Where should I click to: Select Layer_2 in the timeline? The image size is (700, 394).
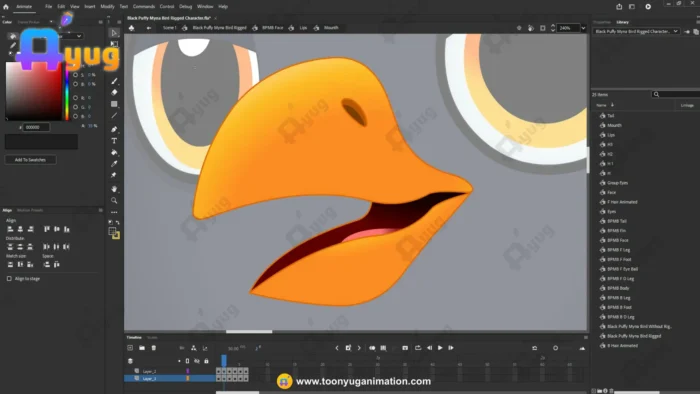150,371
